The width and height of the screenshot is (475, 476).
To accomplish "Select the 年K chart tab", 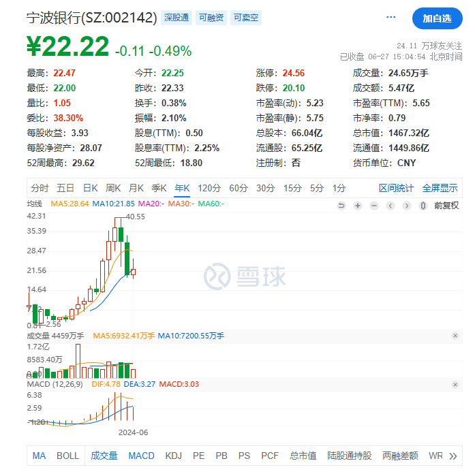I will point(182,188).
